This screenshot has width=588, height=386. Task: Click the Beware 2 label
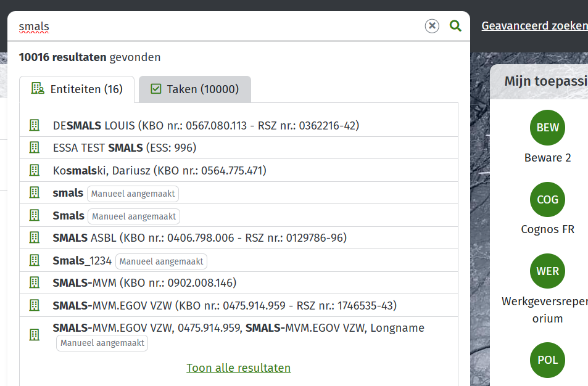(547, 158)
